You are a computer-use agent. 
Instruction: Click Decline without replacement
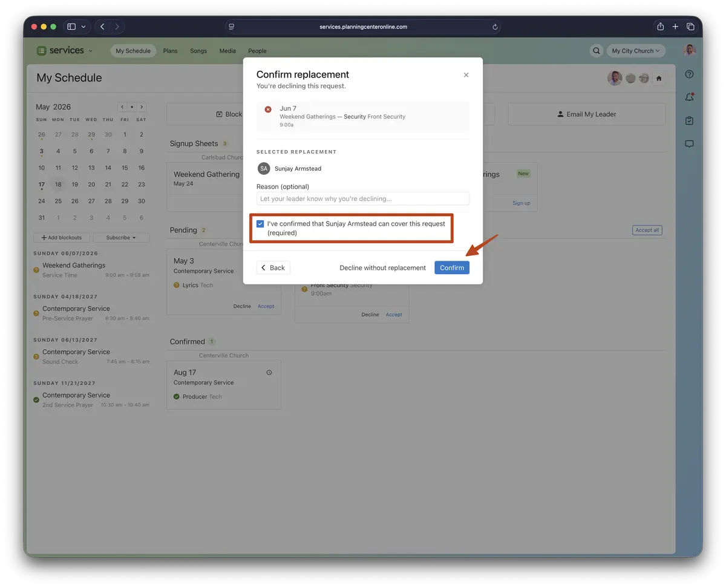pos(382,267)
